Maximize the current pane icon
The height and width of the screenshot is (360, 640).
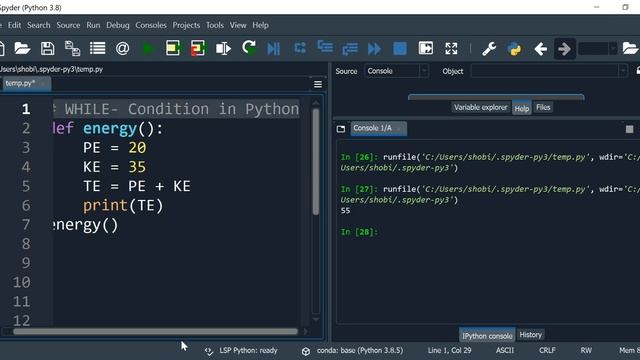coord(426,48)
